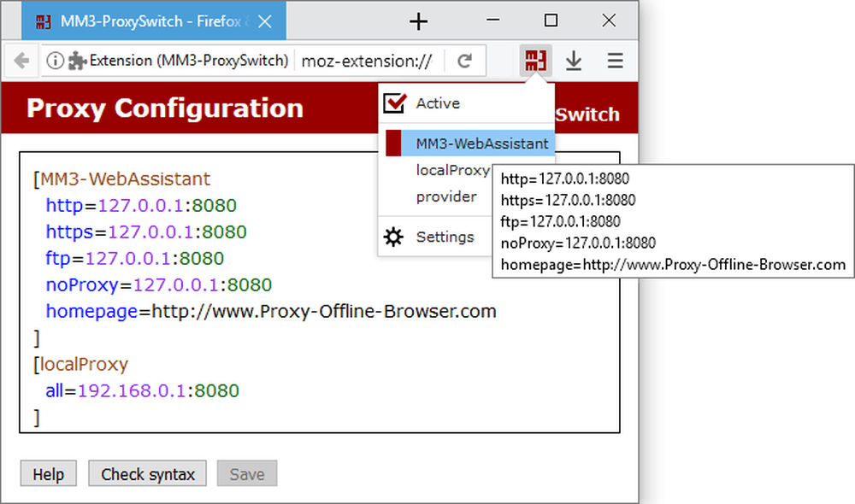This screenshot has height=504, width=855.
Task: Select the localProxy entry in the popup
Action: pos(452,171)
